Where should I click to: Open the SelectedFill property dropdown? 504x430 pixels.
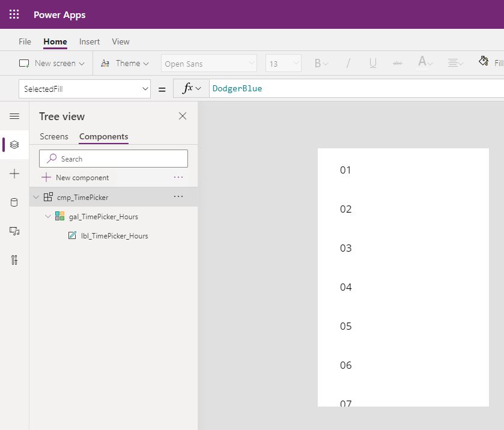(x=85, y=89)
